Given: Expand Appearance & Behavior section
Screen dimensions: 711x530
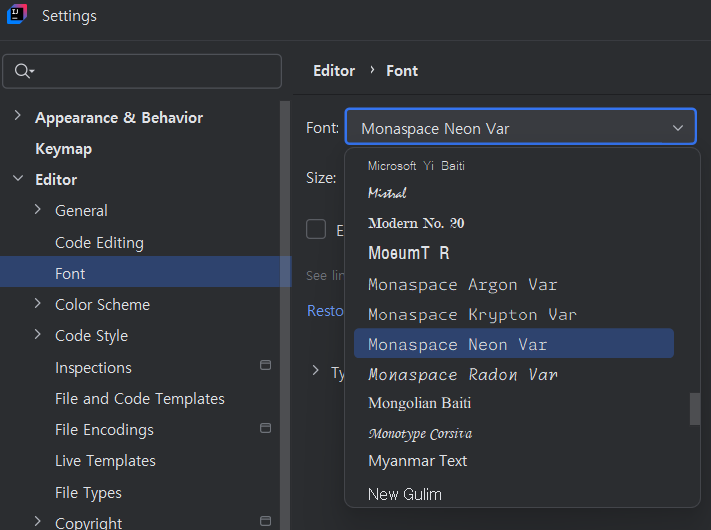Looking at the screenshot, I should point(18,115).
